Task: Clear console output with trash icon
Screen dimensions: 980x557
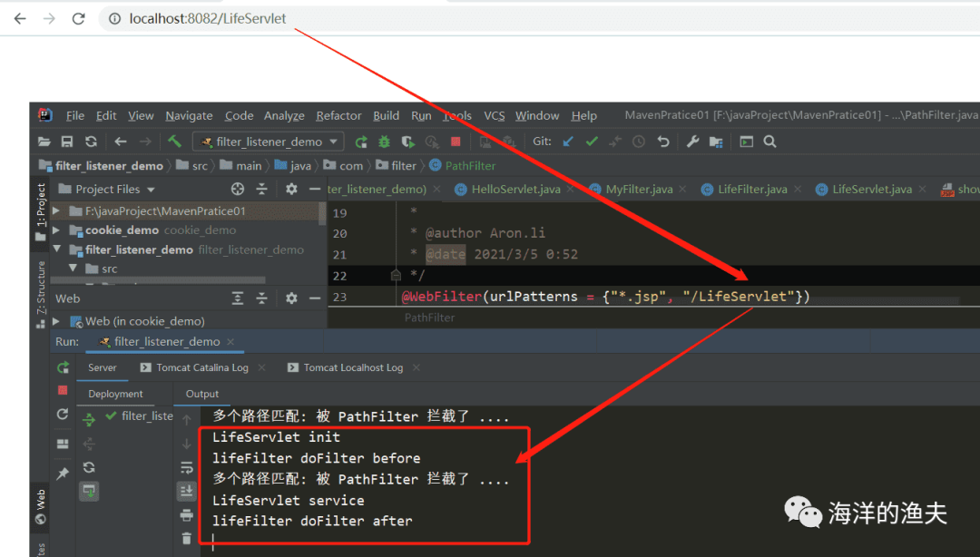Action: (x=186, y=538)
